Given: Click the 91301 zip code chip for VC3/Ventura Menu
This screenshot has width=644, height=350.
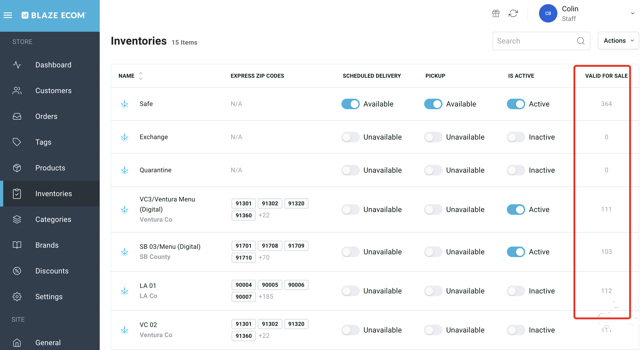Looking at the screenshot, I should pos(243,203).
